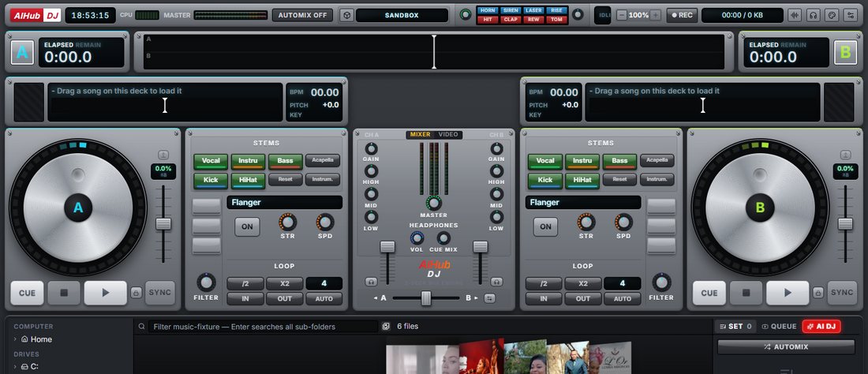The width and height of the screenshot is (868, 374).
Task: Toggle deck A Vocal stem
Action: 211,161
